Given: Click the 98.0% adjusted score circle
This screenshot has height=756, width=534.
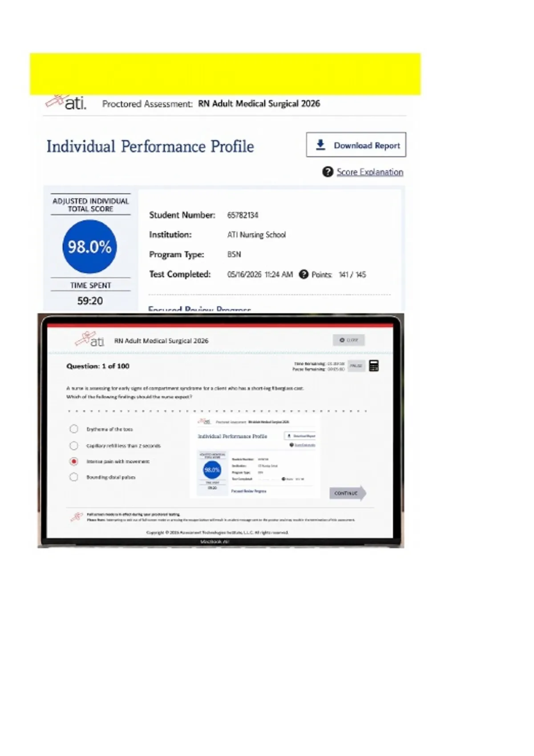Looking at the screenshot, I should (90, 247).
